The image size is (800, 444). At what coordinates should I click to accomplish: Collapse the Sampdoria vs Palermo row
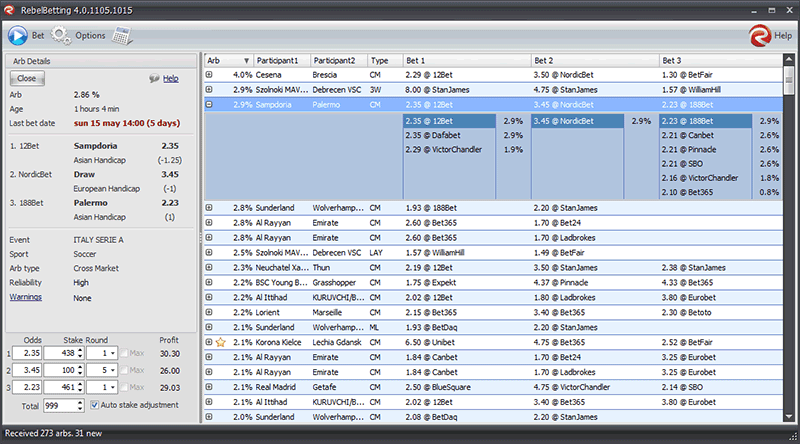[209, 104]
